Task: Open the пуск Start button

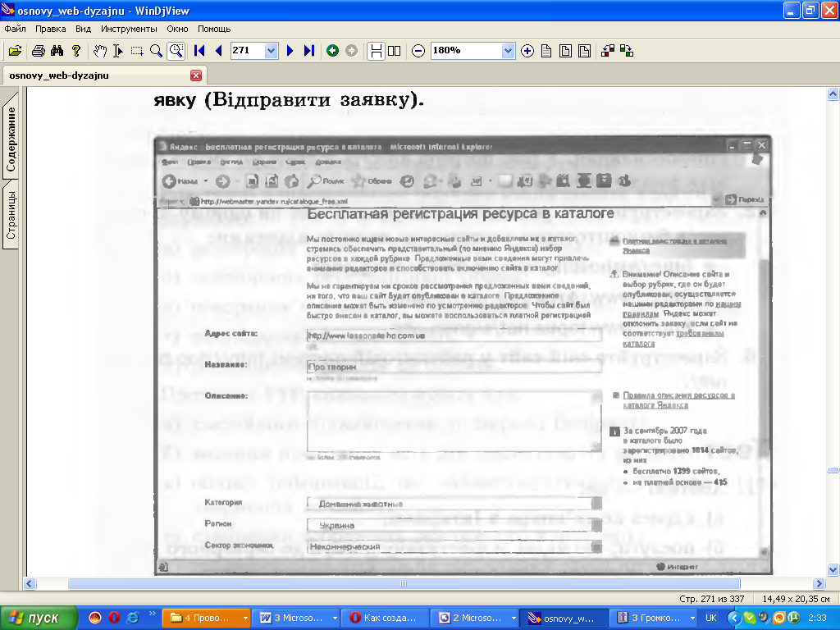Action: tap(38, 619)
